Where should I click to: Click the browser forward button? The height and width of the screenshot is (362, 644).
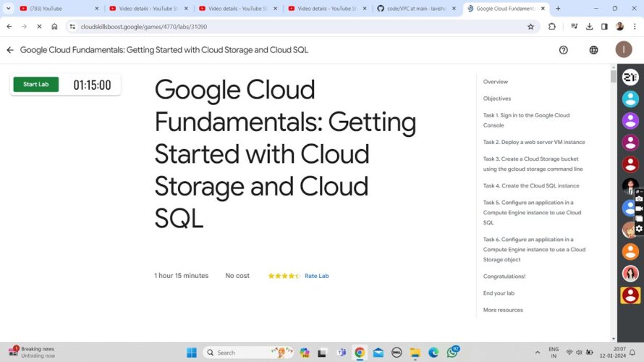pyautogui.click(x=24, y=27)
